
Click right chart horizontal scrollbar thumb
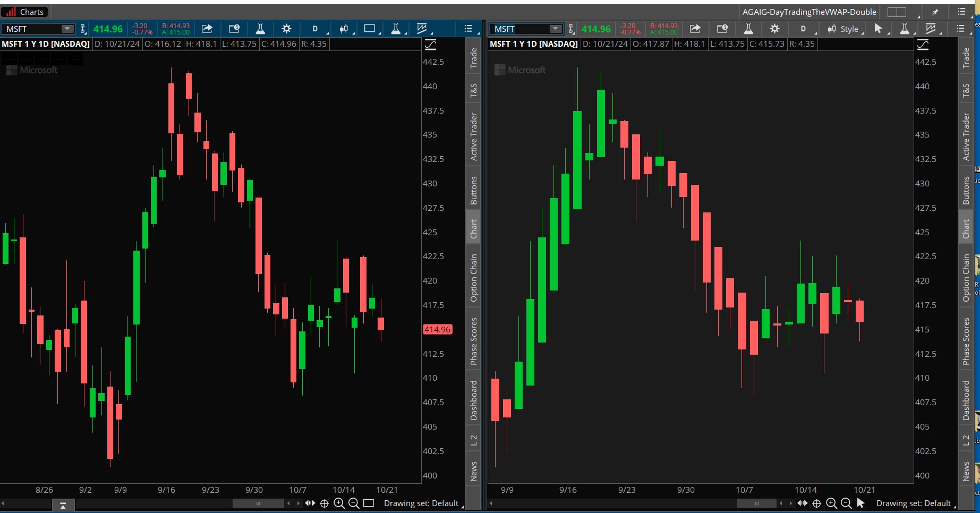[756, 503]
